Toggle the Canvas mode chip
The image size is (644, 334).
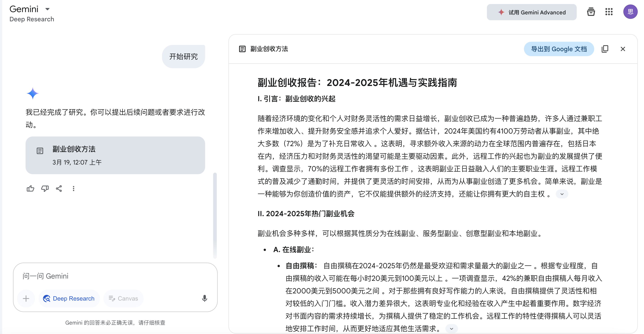[123, 298]
